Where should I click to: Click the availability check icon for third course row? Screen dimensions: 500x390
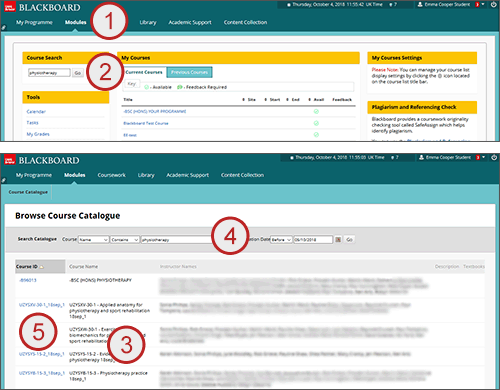click(316, 135)
